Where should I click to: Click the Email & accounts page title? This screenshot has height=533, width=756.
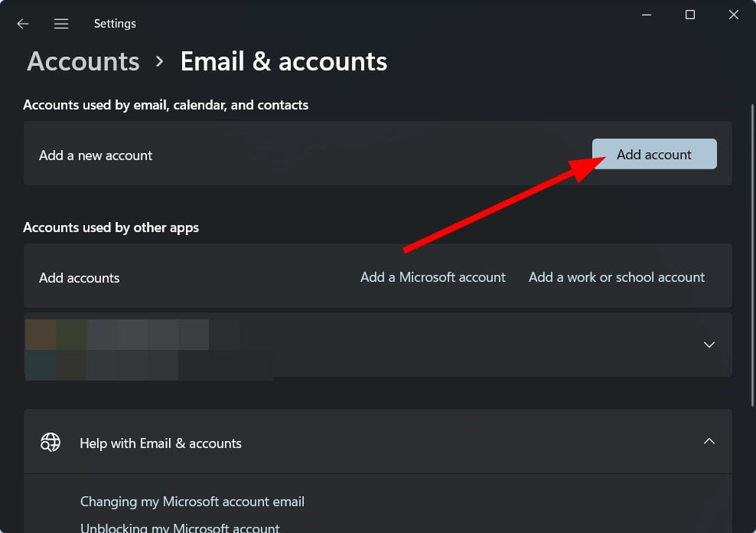point(283,62)
